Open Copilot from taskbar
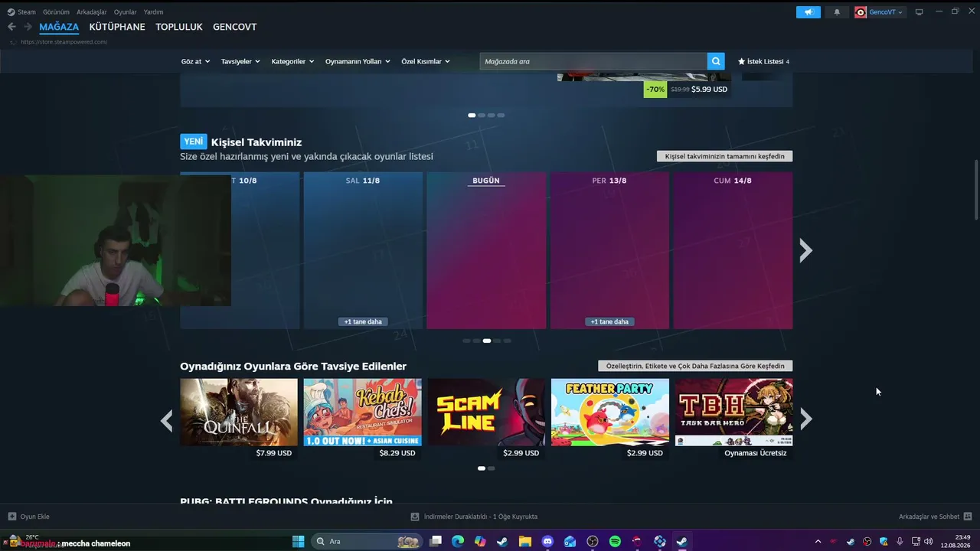 (x=480, y=542)
